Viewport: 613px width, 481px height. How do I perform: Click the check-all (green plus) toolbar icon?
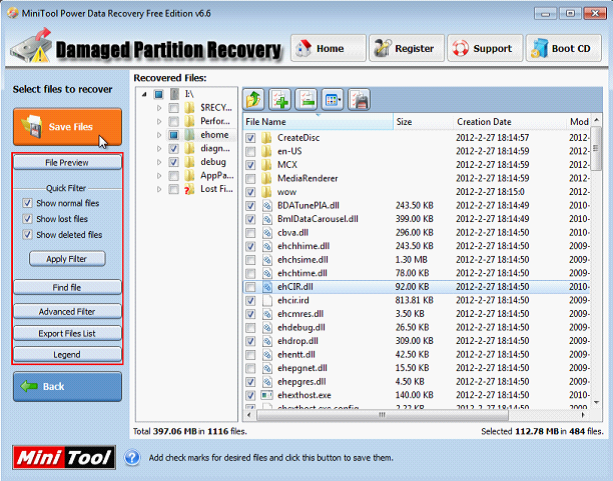280,100
